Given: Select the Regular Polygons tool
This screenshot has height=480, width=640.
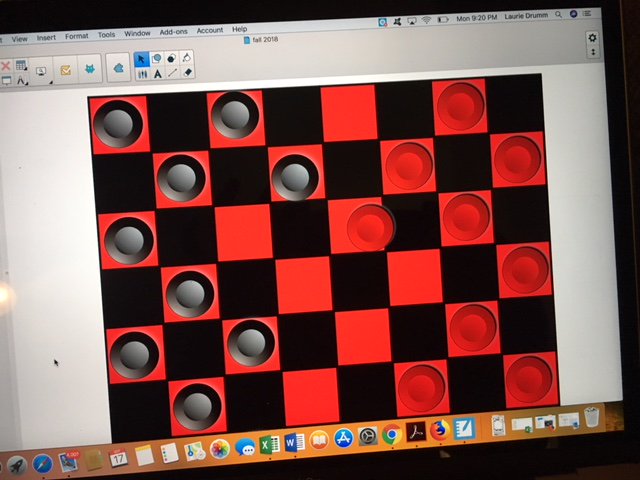Looking at the screenshot, I should coord(171,58).
